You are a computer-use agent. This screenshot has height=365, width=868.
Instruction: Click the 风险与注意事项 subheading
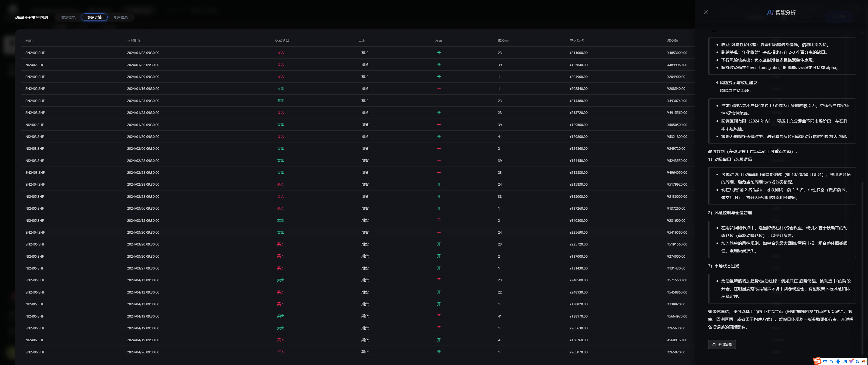pyautogui.click(x=735, y=90)
